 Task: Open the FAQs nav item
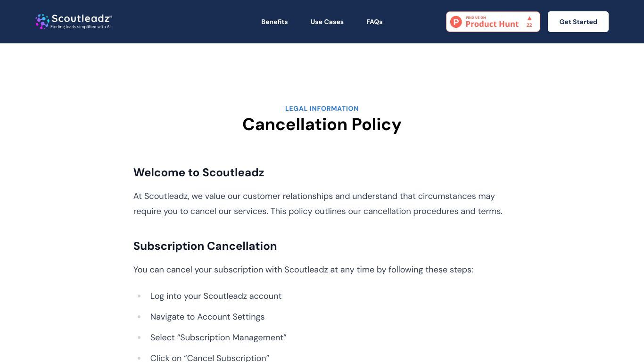[x=374, y=22]
